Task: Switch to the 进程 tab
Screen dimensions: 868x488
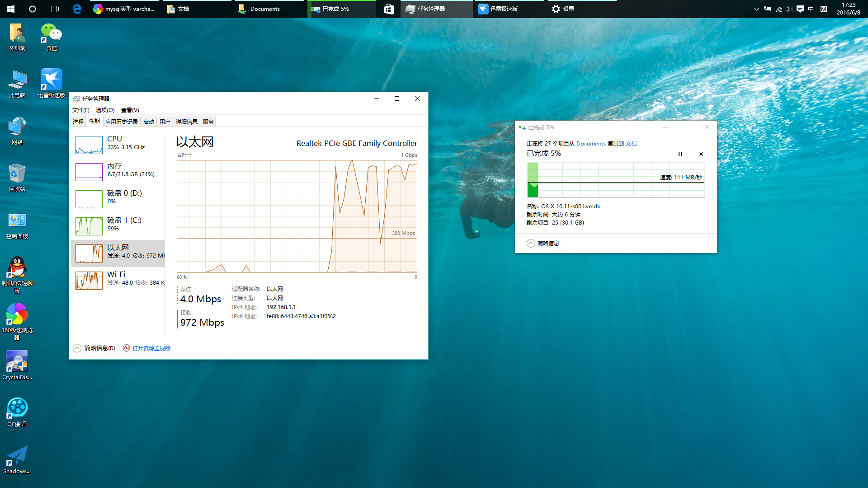Action: point(78,122)
